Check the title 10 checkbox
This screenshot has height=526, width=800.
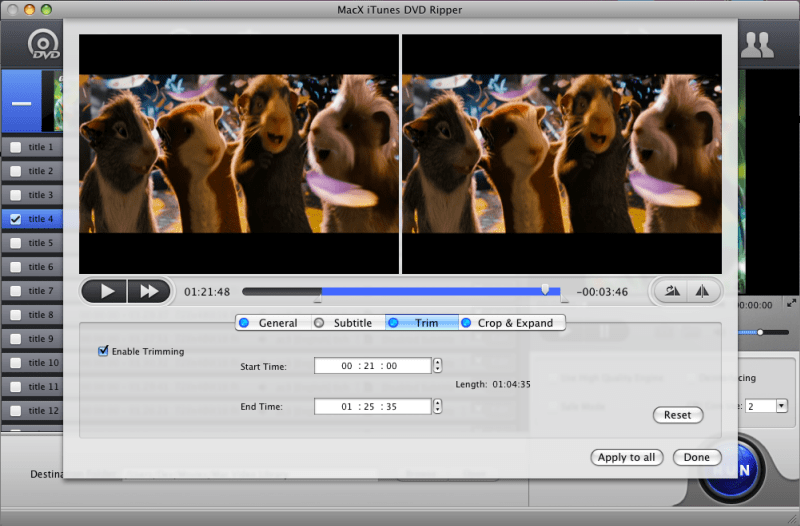pyautogui.click(x=16, y=363)
